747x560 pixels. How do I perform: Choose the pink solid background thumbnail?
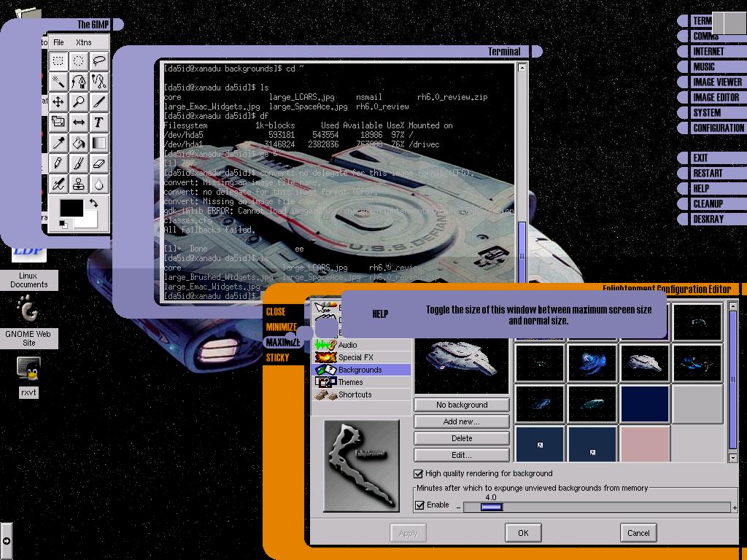(x=645, y=444)
